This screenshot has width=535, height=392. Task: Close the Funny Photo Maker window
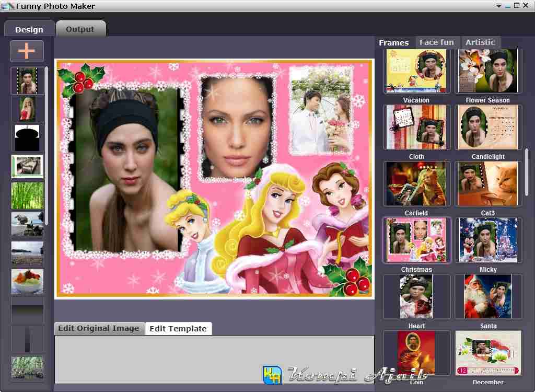coord(526,5)
